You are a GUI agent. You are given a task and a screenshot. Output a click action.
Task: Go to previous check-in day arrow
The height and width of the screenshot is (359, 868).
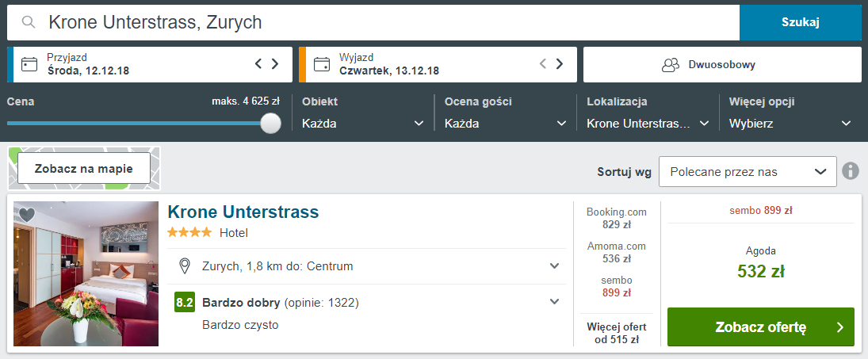coord(258,64)
